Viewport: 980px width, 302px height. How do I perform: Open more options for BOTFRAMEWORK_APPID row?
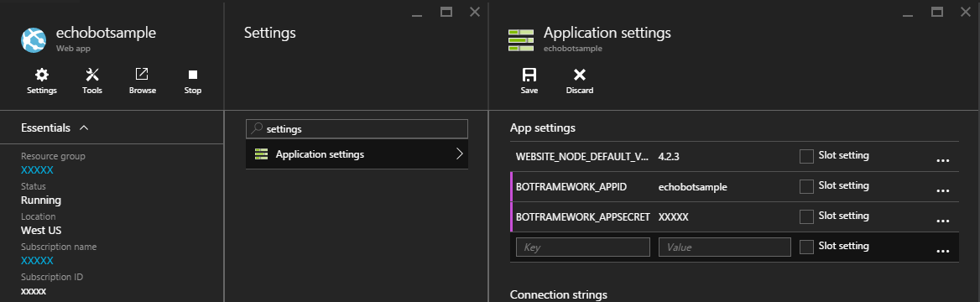pyautogui.click(x=942, y=190)
